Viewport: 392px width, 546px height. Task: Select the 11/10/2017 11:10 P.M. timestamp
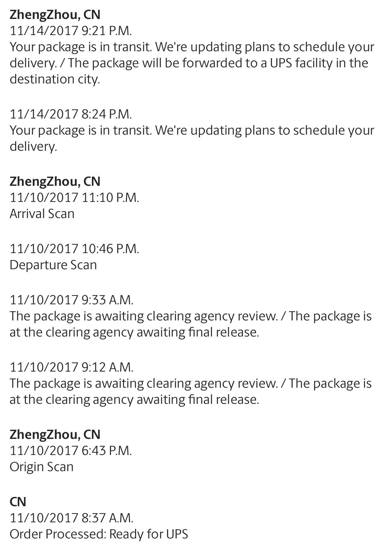[74, 197]
